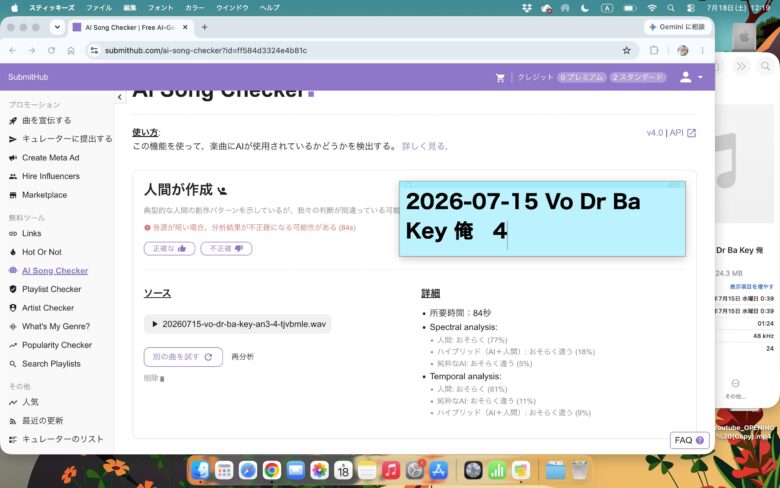Viewport: 780px width, 488px height.
Task: Click 表示項目を増やす in Finder window
Action: click(752, 287)
